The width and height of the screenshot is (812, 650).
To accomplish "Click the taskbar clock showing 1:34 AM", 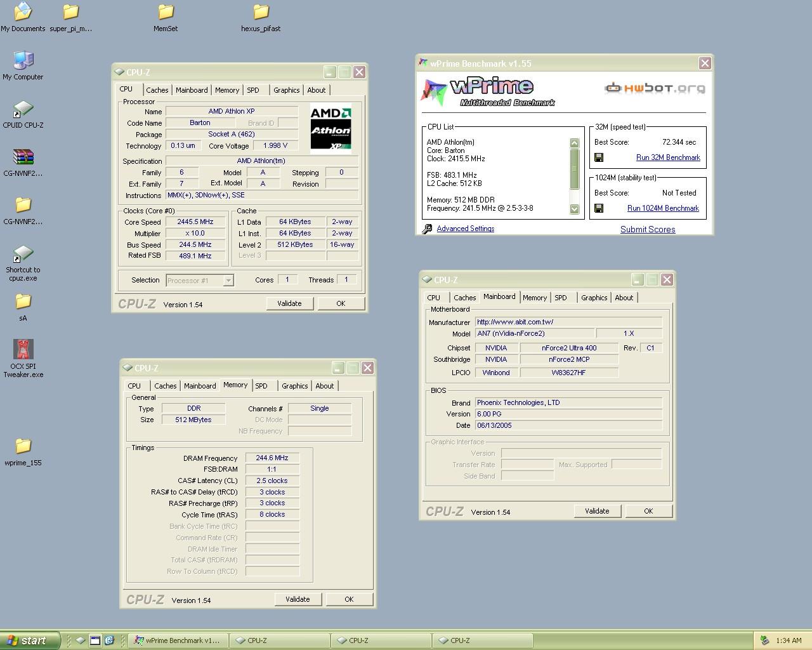I will [789, 640].
